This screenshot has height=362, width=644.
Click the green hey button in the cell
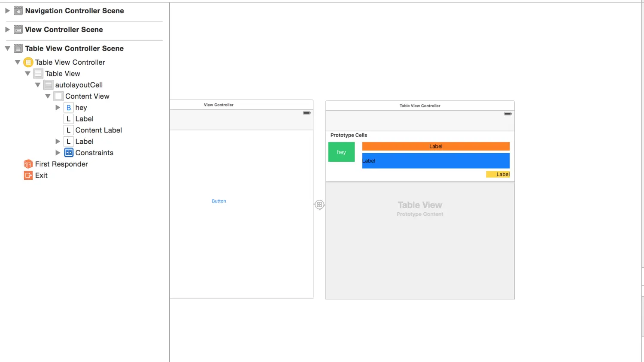[x=341, y=152]
